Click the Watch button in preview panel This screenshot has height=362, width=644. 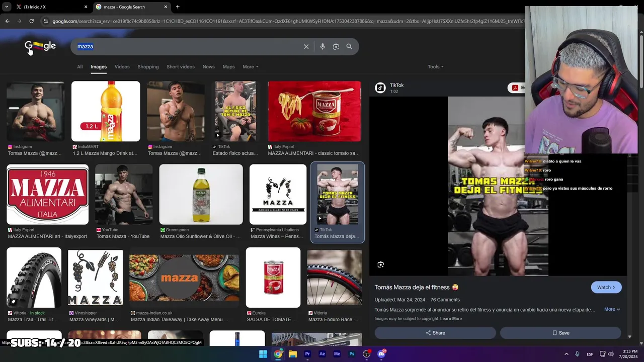coord(606,287)
